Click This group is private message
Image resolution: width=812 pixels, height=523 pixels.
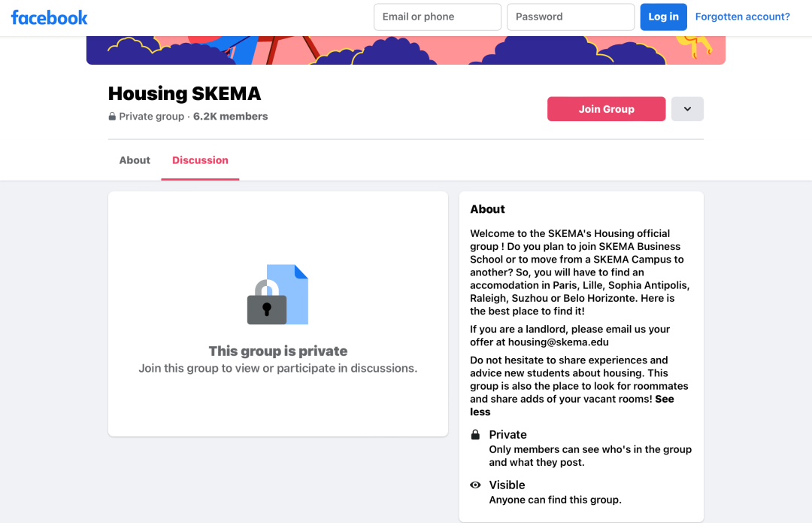tap(278, 351)
